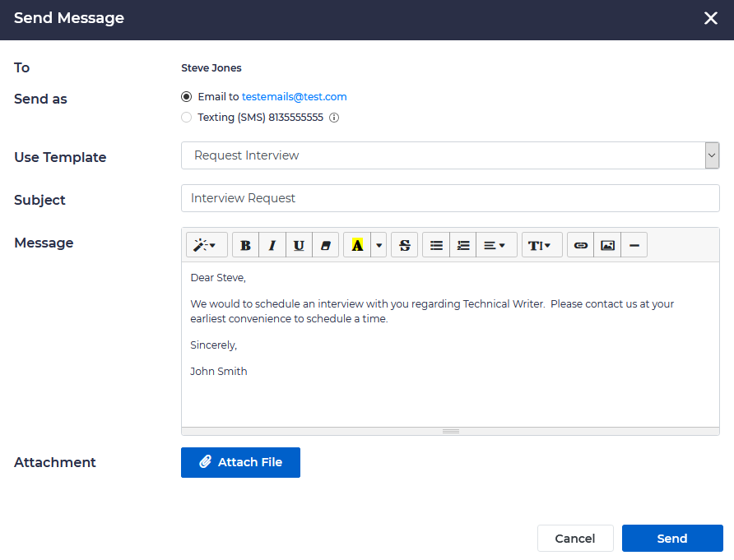
Task: Toggle bold formatting in the editor
Action: click(x=245, y=244)
